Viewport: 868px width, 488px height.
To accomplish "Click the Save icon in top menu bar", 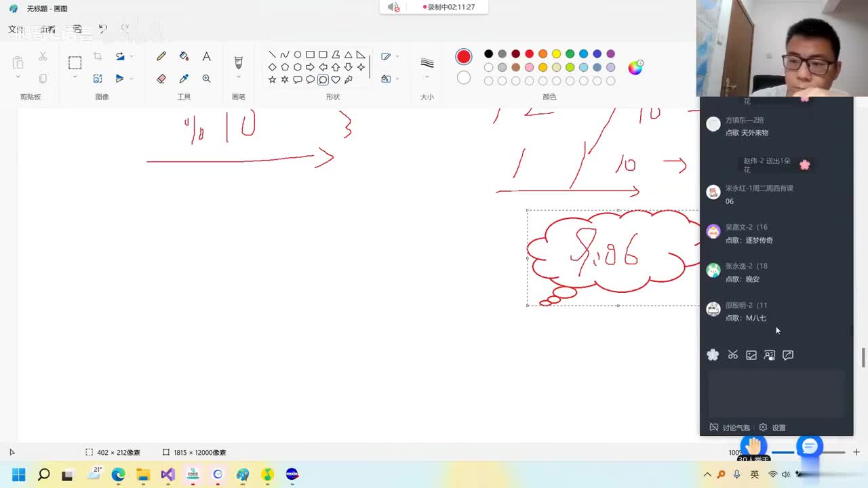I will (77, 29).
